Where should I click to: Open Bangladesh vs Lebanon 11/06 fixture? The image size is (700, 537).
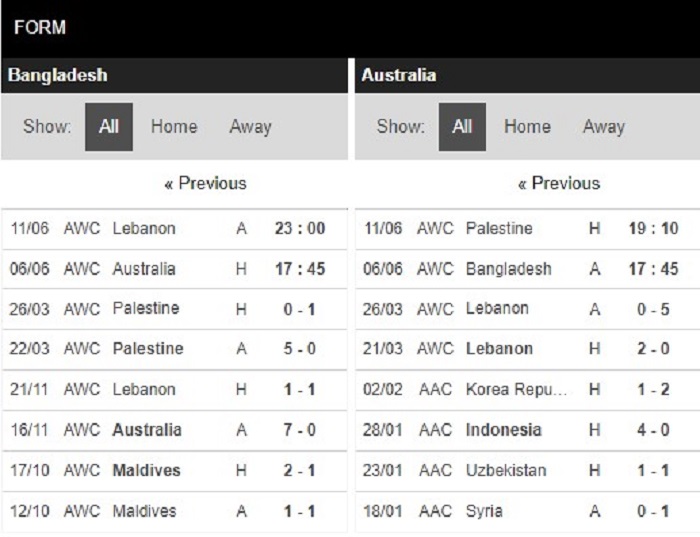click(174, 229)
